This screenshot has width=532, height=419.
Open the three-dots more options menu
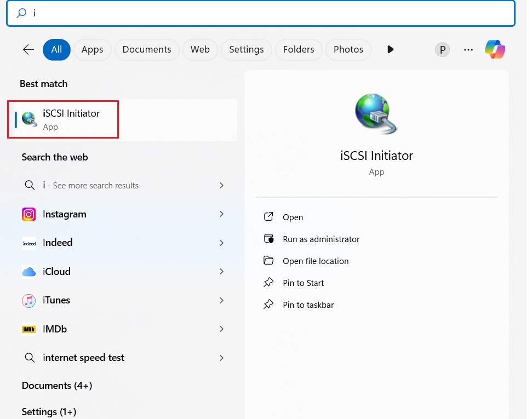468,50
